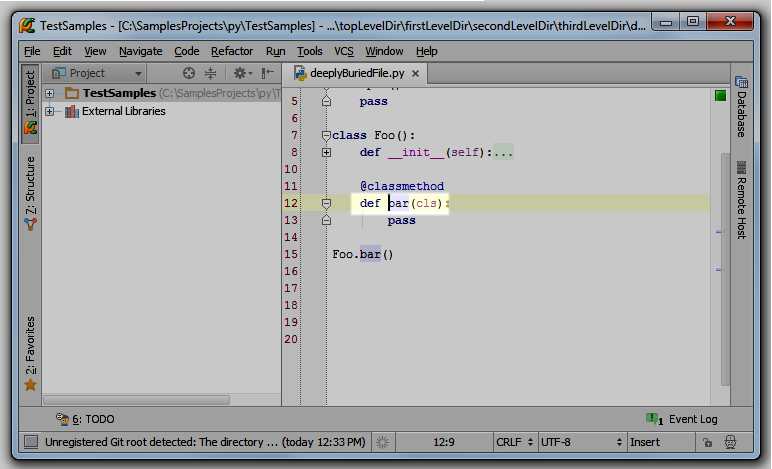Click the editor vertical scrollbar

click(725, 269)
